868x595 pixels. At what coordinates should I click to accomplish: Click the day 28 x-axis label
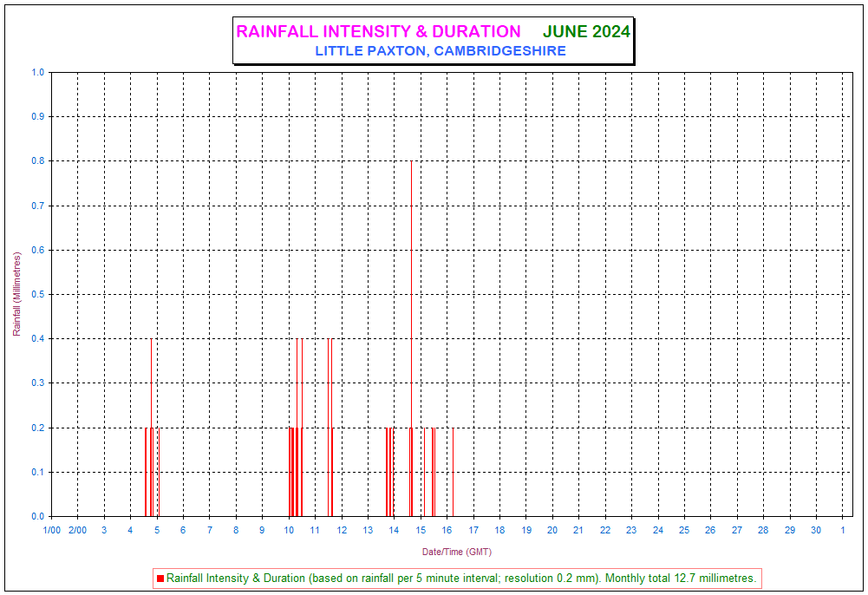[x=763, y=530]
